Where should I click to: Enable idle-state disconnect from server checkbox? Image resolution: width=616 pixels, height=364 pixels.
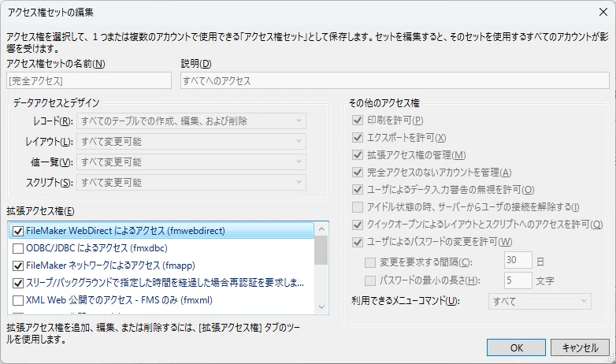[358, 206]
